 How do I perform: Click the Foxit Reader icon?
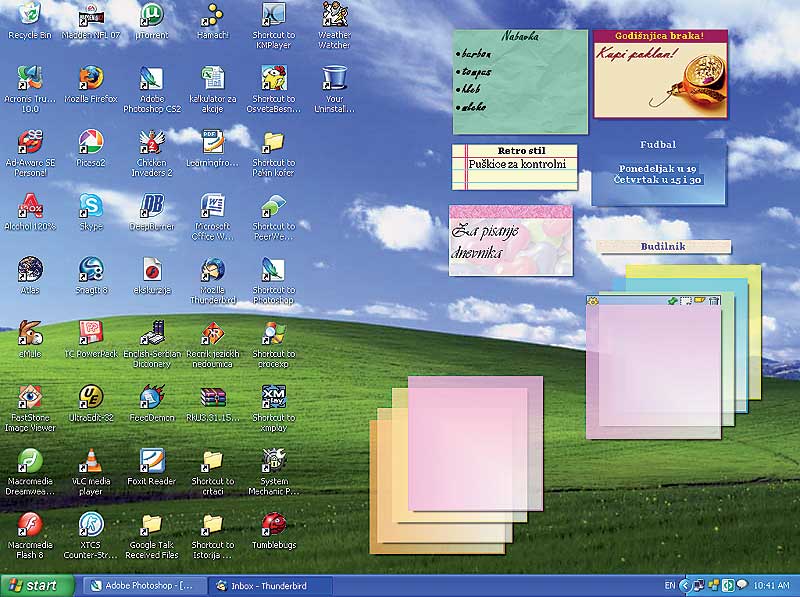click(x=152, y=460)
